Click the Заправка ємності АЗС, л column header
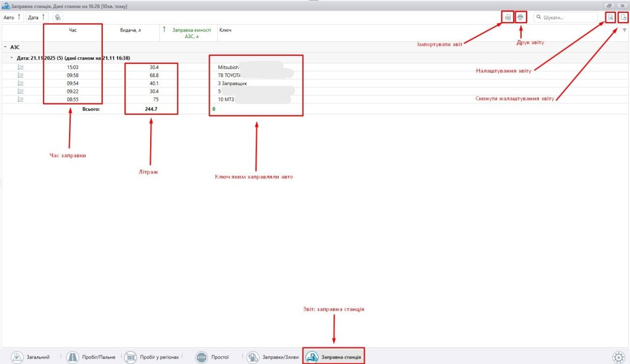This screenshot has height=364, width=630. click(192, 33)
